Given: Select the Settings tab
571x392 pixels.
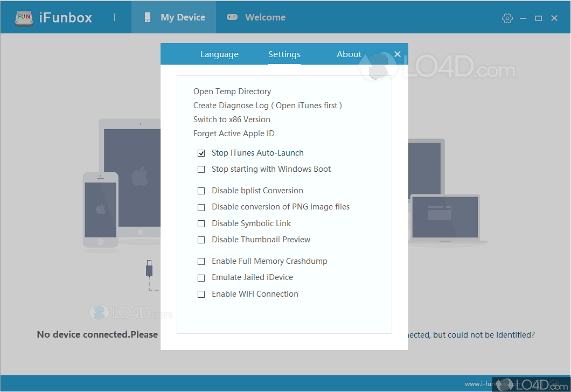Looking at the screenshot, I should [284, 54].
